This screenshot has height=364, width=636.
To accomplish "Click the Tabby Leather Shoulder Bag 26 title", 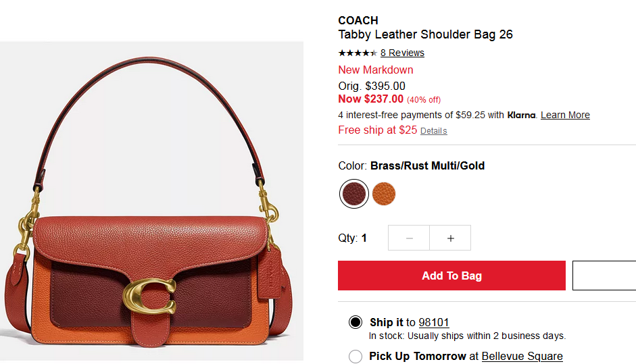I will pos(426,34).
